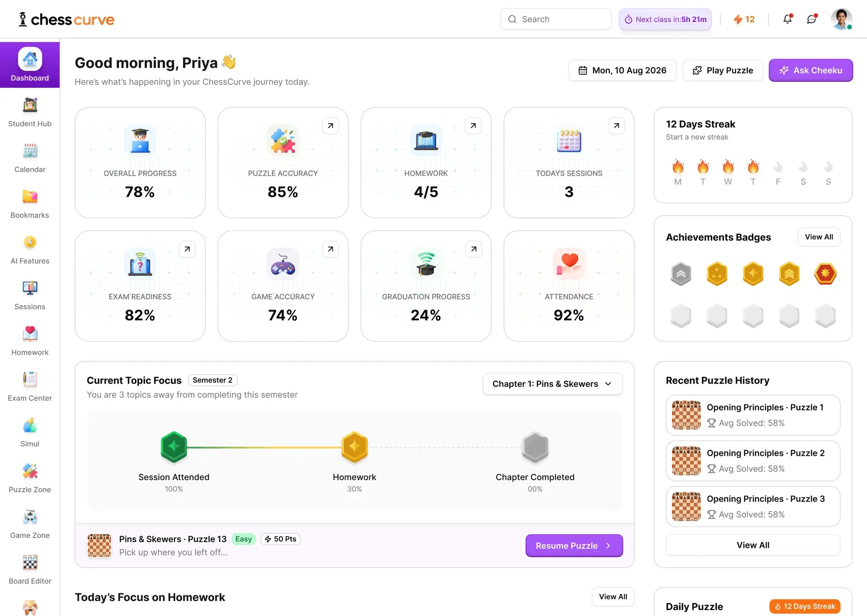Click Monday's streak flame icon
Viewport: 867px width, 616px height.
[678, 167]
